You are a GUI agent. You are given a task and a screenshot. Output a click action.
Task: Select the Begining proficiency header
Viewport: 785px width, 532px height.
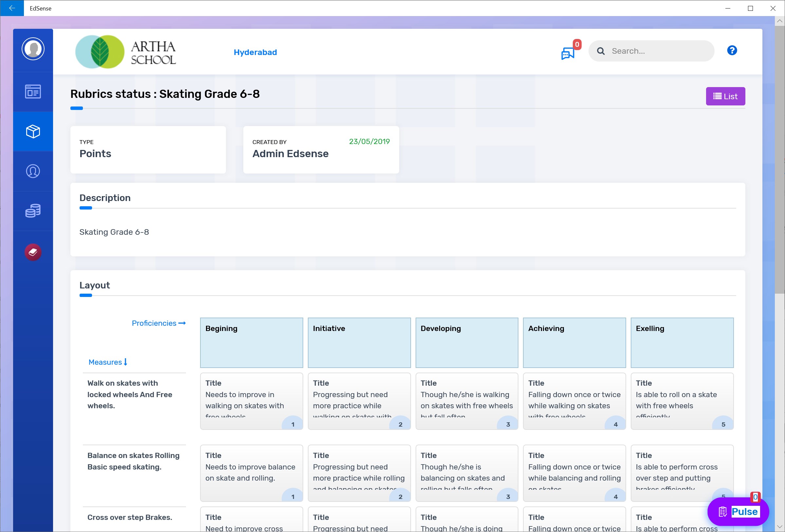[251, 342]
